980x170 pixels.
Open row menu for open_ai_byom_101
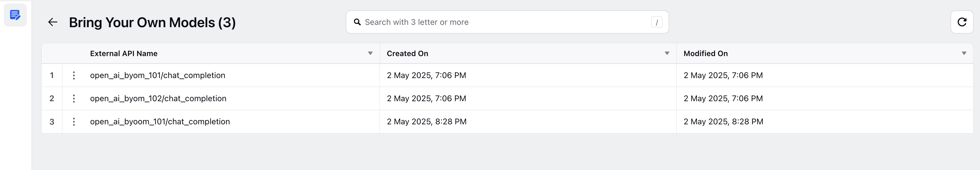tap(74, 75)
